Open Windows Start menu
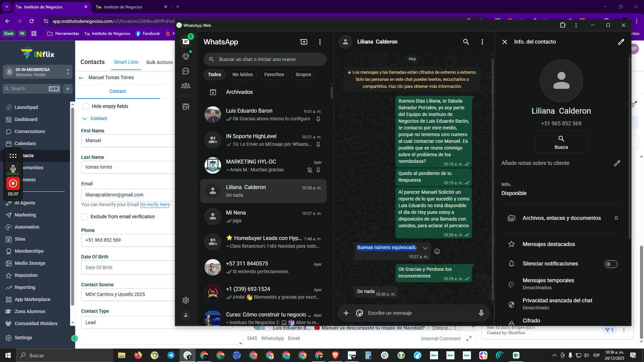 [x=8, y=356]
